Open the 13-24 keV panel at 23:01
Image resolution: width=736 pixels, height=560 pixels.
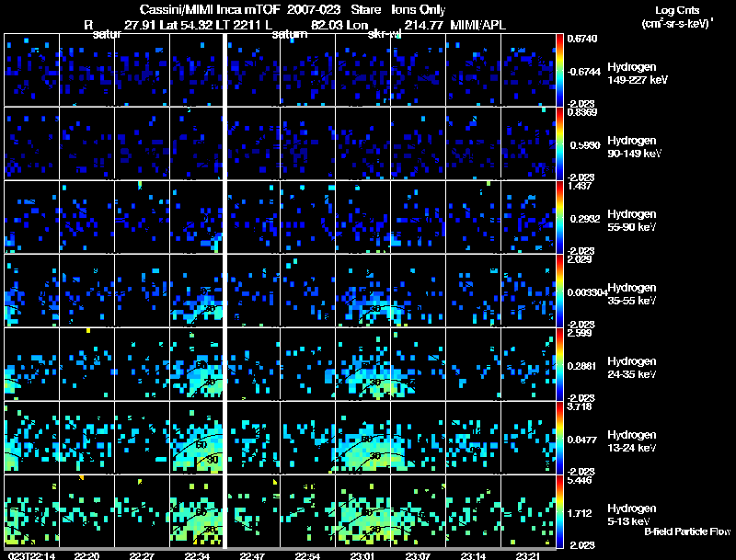pyautogui.click(x=362, y=438)
